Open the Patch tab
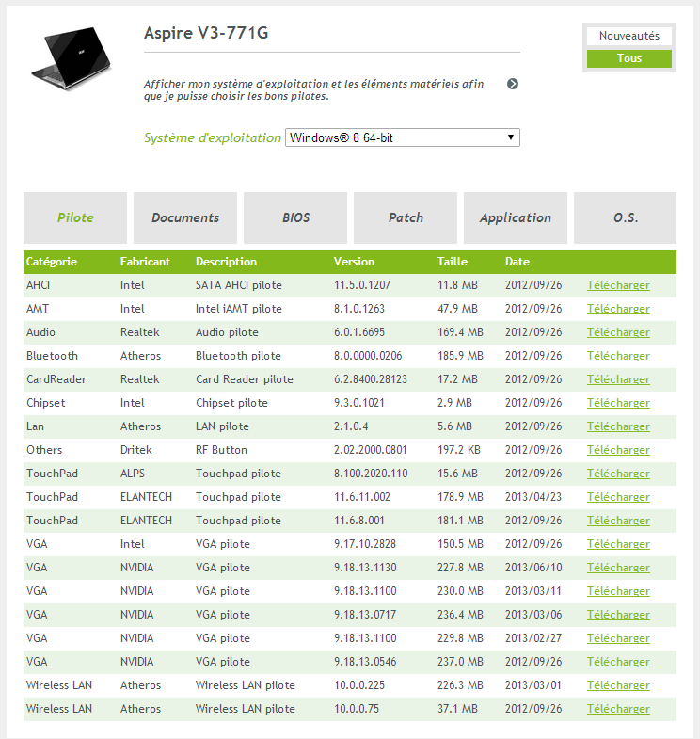Image resolution: width=700 pixels, height=739 pixels. 406,217
